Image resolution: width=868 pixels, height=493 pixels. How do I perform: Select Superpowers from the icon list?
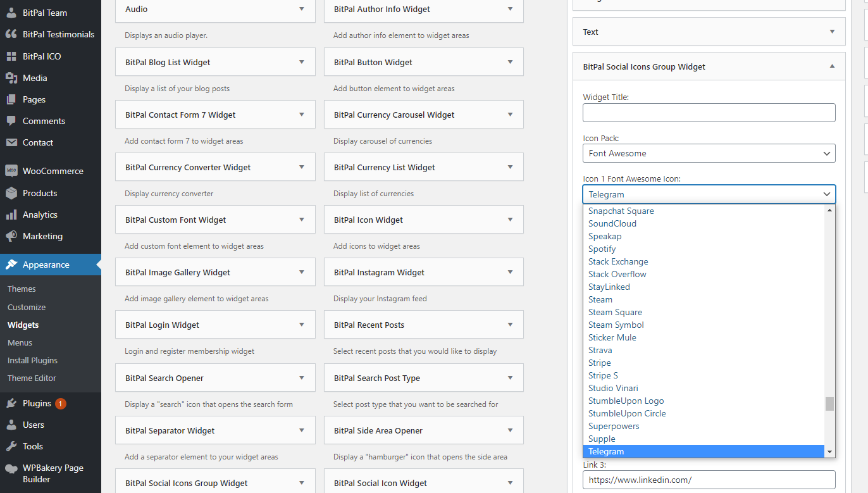click(704, 426)
